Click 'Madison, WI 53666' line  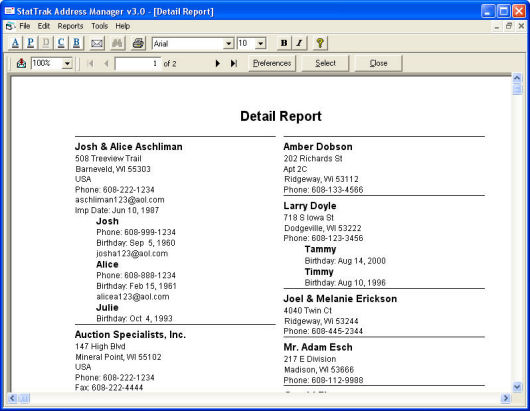pos(319,370)
